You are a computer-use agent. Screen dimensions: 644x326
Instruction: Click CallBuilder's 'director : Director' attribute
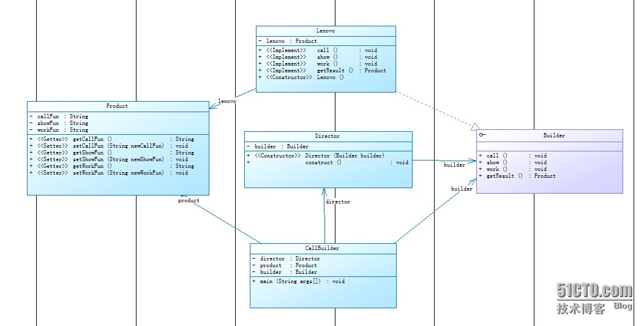coord(286,259)
